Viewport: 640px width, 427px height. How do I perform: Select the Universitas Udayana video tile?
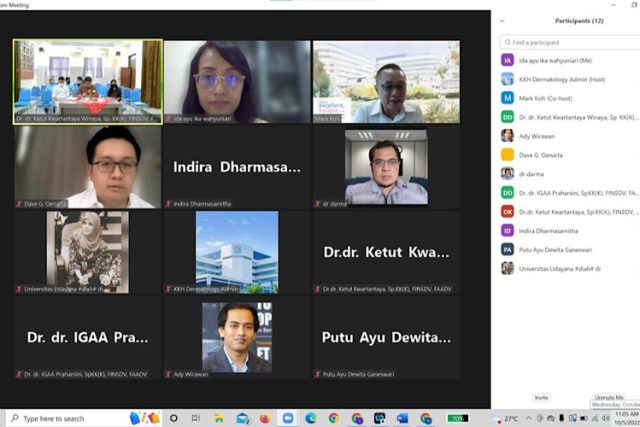tap(88, 252)
